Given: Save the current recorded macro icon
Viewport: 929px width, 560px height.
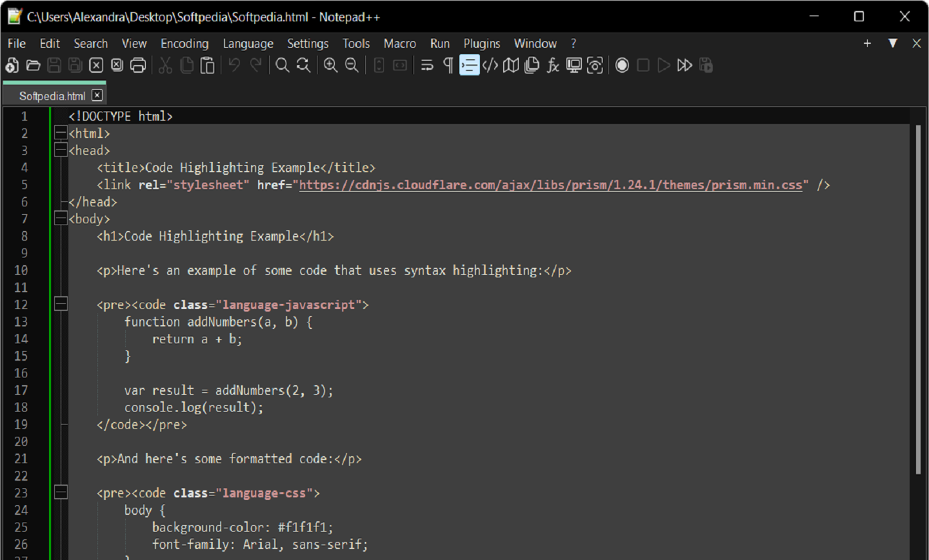Looking at the screenshot, I should tap(706, 65).
